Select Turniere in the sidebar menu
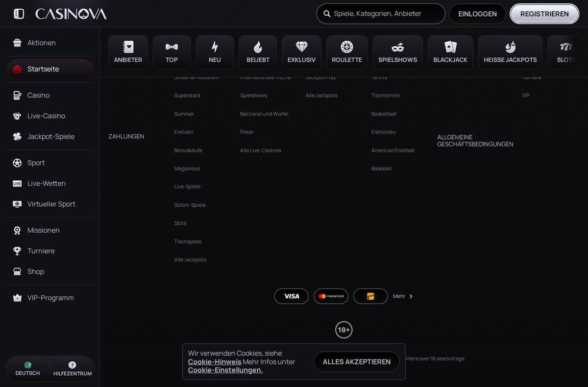Viewport: 588px width, 387px height. click(x=50, y=251)
